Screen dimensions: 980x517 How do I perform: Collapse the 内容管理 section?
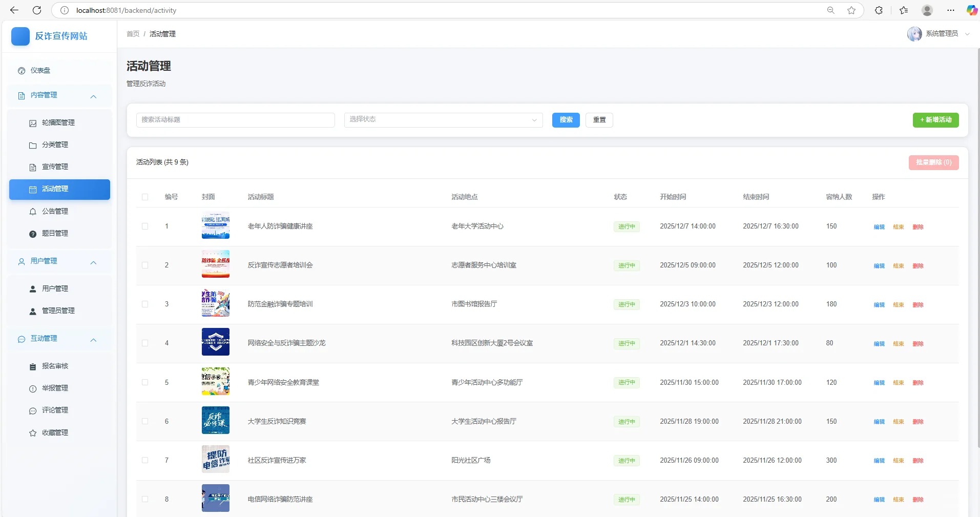(x=93, y=96)
